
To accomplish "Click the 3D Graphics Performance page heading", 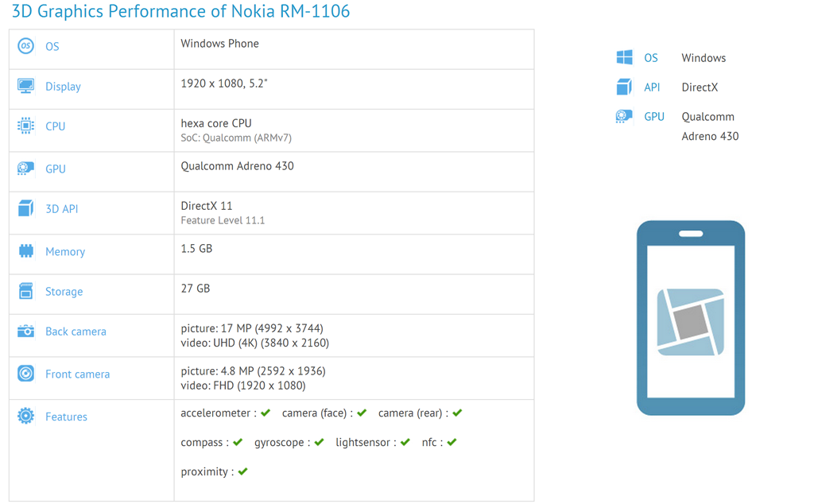I will click(x=180, y=12).
